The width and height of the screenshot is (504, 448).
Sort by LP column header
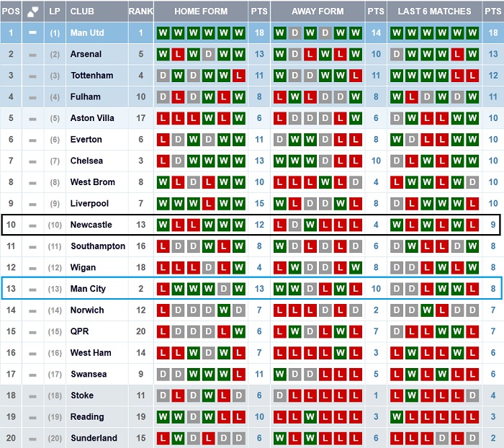[x=55, y=12]
